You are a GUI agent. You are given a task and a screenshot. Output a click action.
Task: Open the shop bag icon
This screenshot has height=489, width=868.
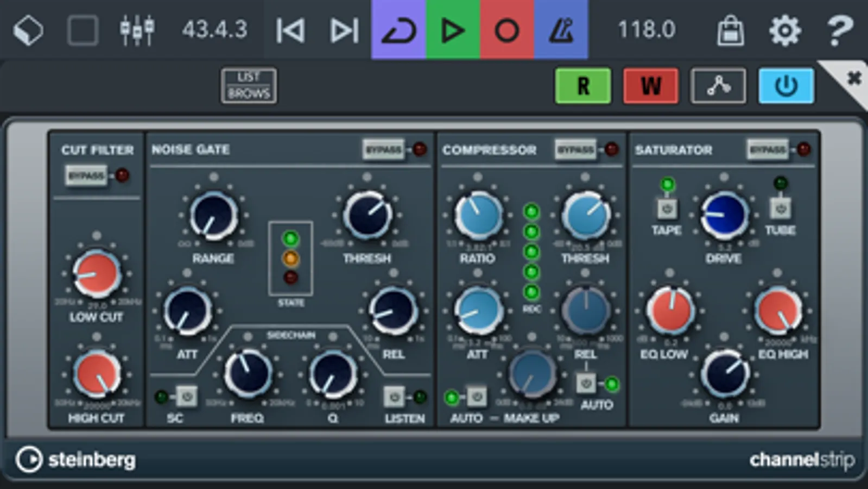[730, 30]
